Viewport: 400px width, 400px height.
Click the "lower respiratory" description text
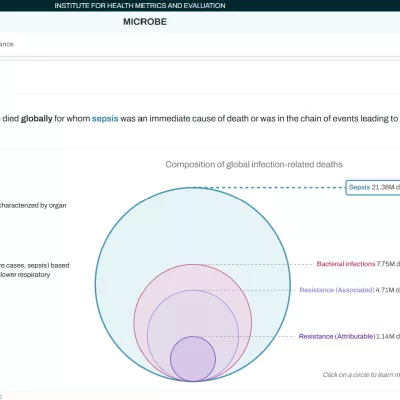(25, 275)
